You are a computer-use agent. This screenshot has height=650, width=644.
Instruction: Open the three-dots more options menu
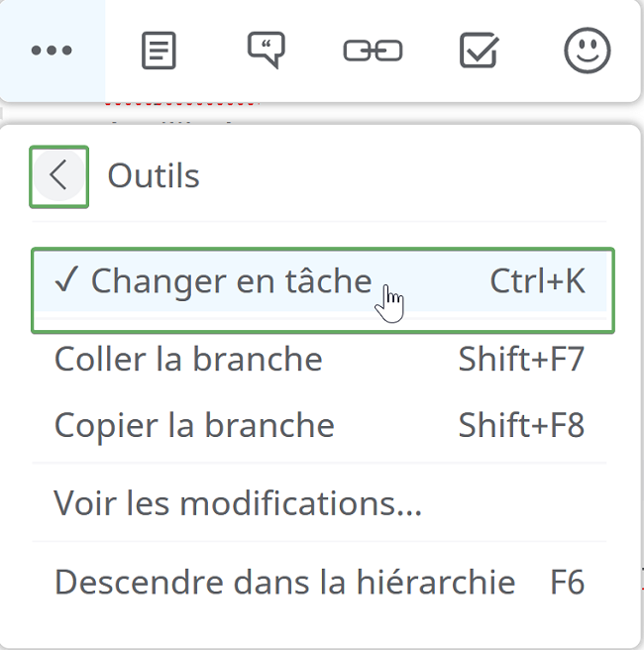[x=52, y=51]
